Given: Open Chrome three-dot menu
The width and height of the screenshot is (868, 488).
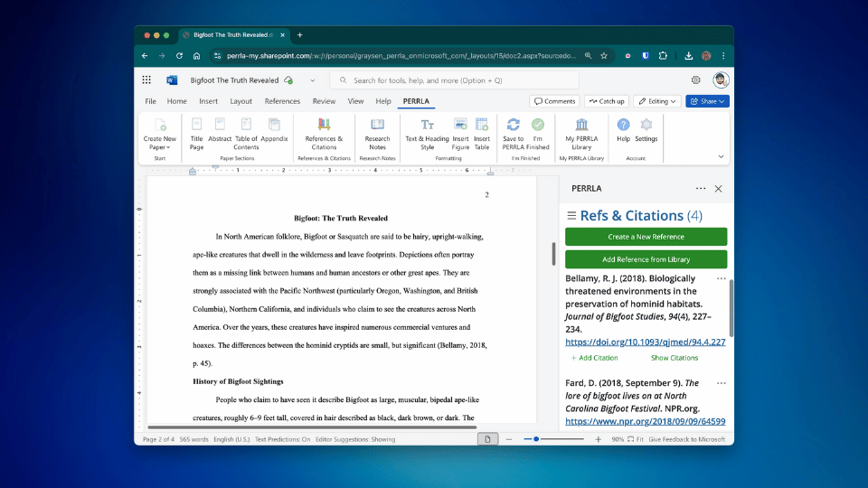Looking at the screenshot, I should [723, 56].
